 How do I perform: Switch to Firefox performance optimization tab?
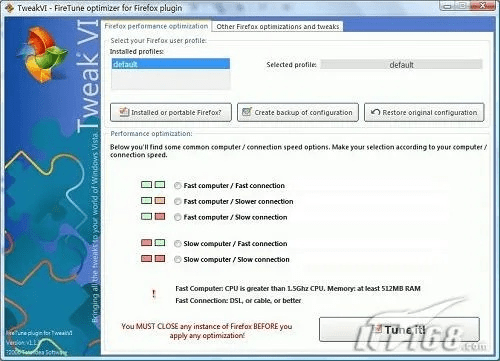click(156, 26)
